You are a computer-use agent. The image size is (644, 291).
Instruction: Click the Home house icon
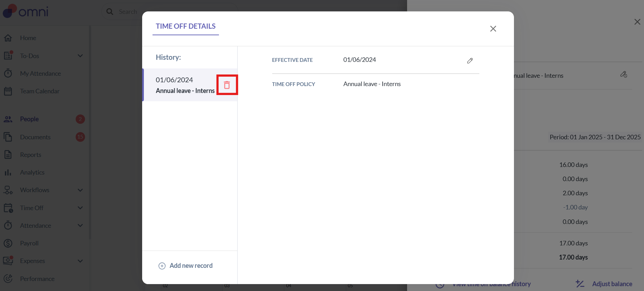click(8, 38)
